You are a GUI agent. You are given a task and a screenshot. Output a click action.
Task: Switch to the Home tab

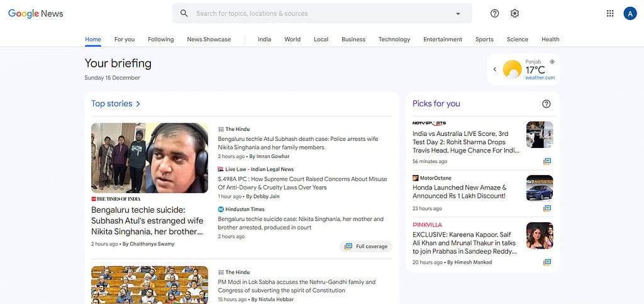coord(93,40)
